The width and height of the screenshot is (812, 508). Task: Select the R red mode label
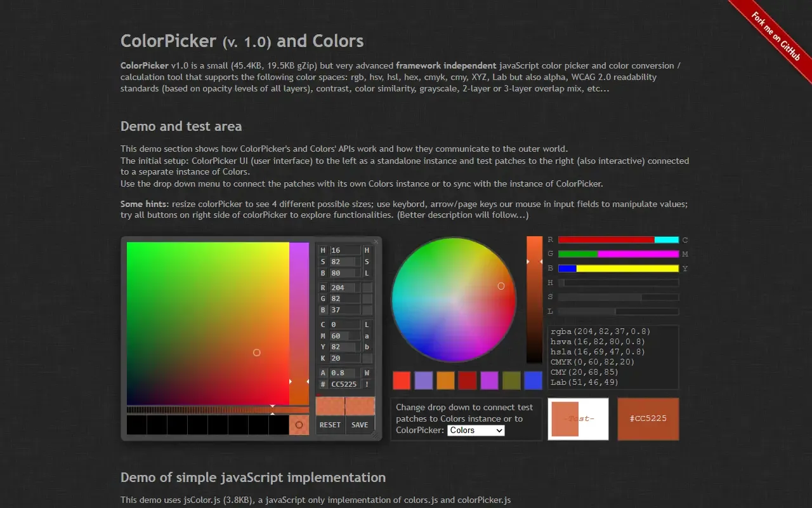pyautogui.click(x=323, y=288)
